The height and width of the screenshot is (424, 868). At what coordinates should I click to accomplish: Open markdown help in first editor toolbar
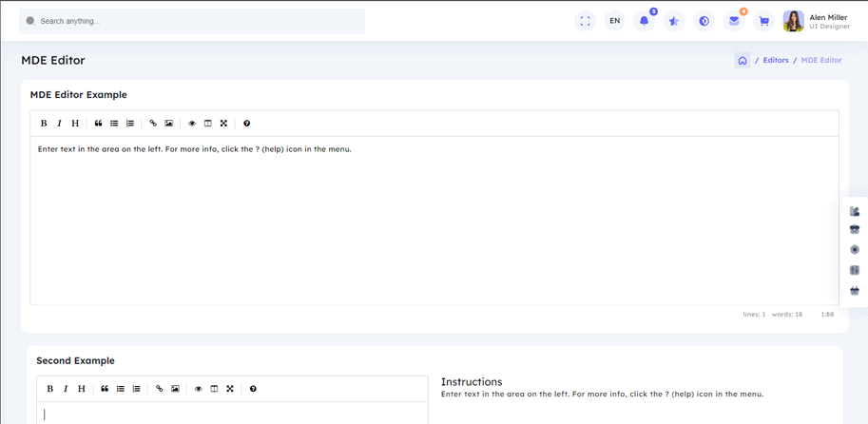[x=247, y=124]
